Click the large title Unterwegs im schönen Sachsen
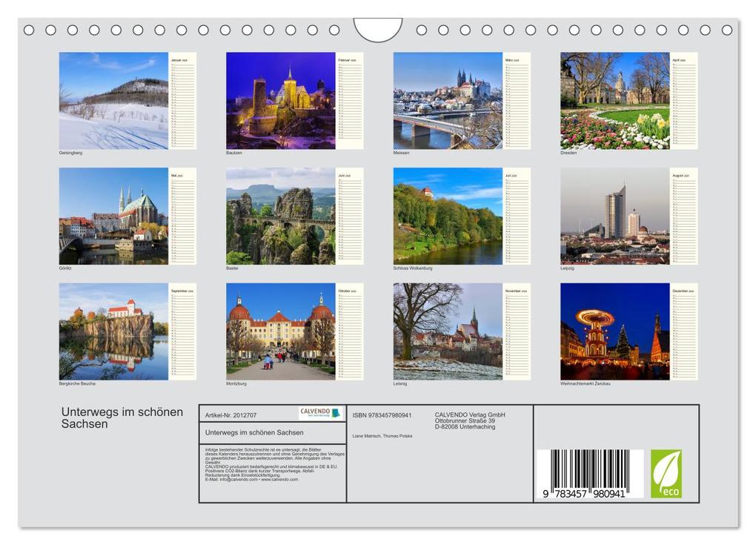 click(122, 418)
